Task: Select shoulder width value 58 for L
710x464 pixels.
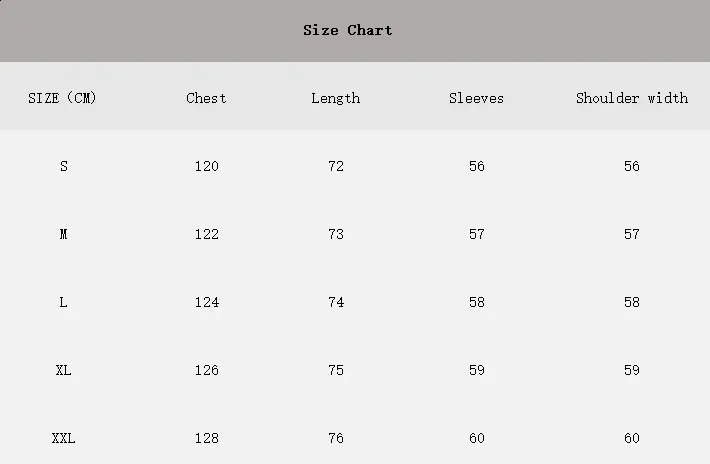Action: [632, 302]
